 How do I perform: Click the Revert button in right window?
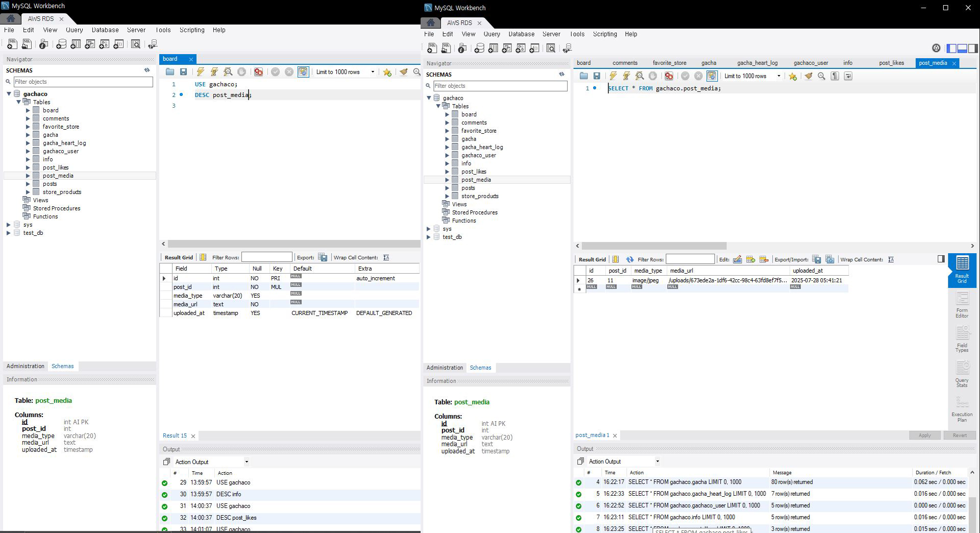(959, 435)
